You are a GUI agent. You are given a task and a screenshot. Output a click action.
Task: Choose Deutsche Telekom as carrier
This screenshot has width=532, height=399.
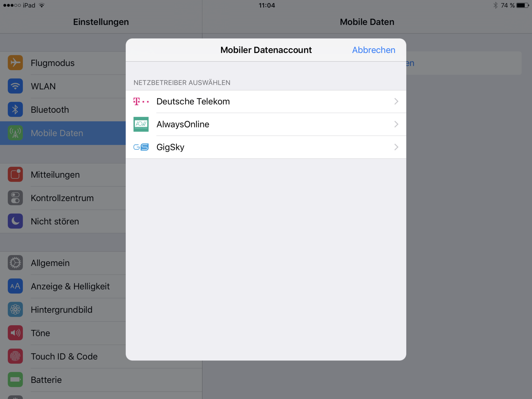point(266,101)
